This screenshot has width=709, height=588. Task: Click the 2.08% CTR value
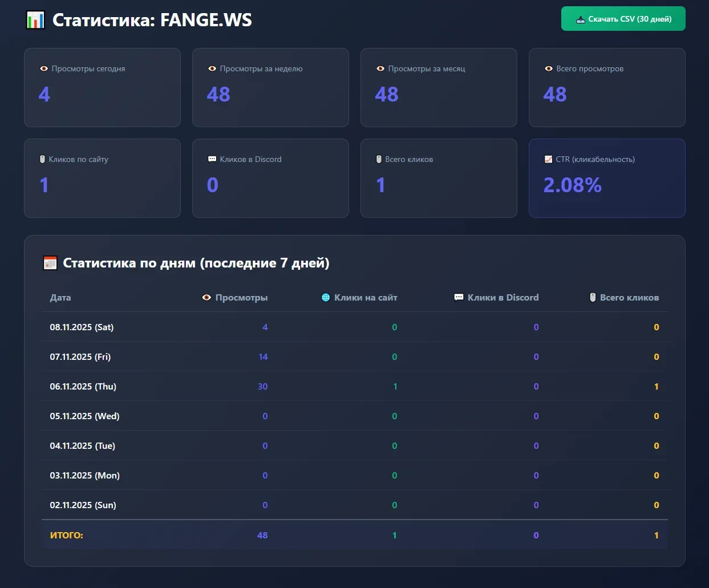[x=572, y=185]
